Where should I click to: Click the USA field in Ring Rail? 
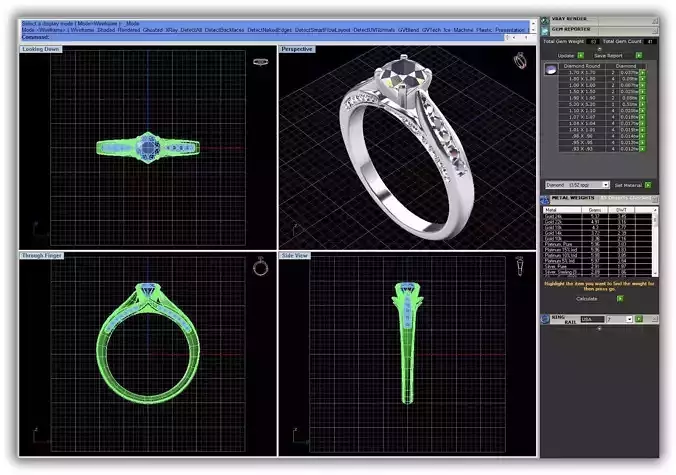click(x=592, y=319)
